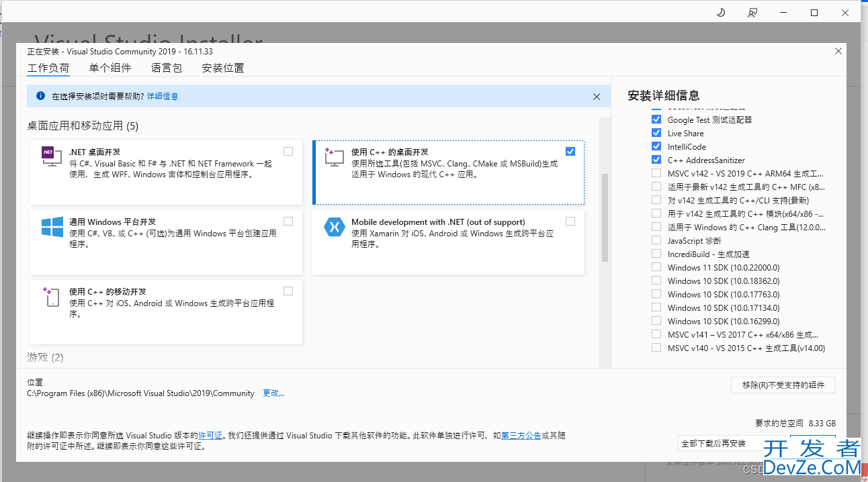Click the 游戏 (2) section heading
Image resolution: width=868 pixels, height=482 pixels.
(x=45, y=357)
